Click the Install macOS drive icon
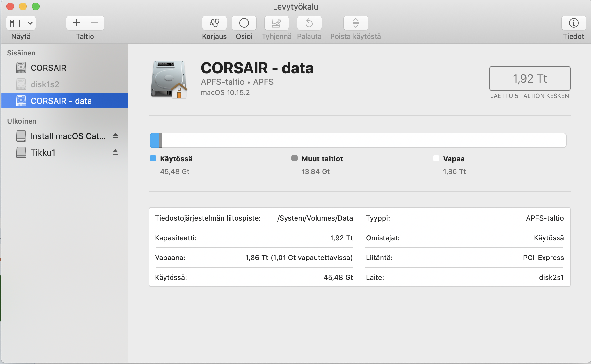The height and width of the screenshot is (364, 591). point(21,136)
